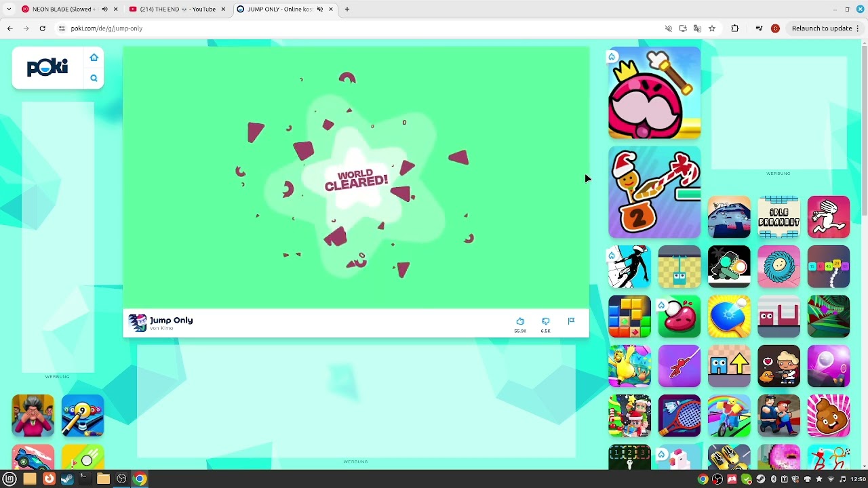Viewport: 868px width, 488px height.
Task: Open the red jelly blob game
Action: pos(679,317)
